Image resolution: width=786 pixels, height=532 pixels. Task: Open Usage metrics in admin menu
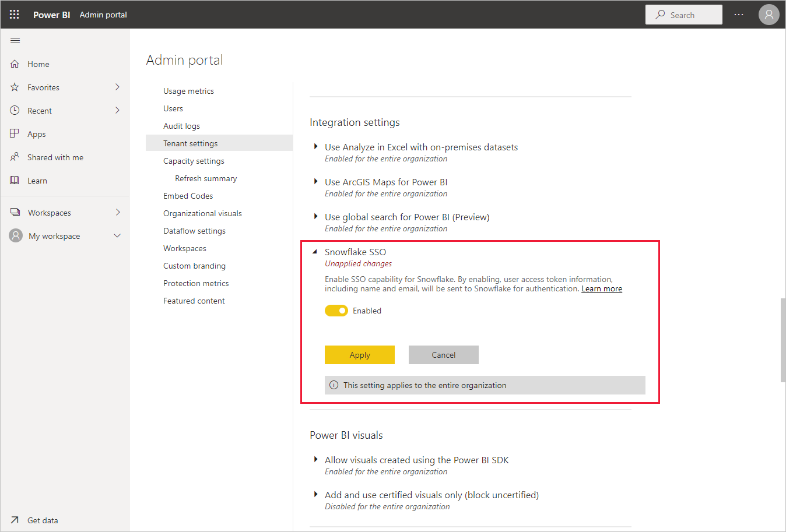pyautogui.click(x=188, y=91)
